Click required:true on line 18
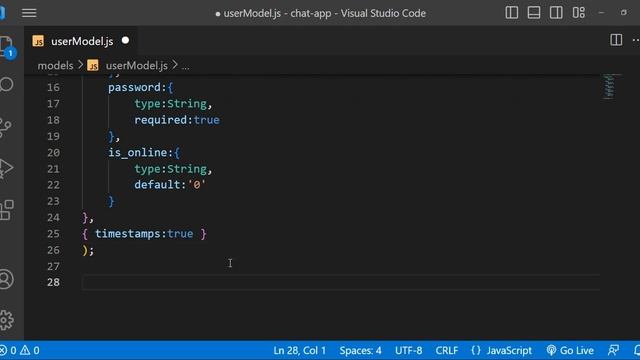The width and height of the screenshot is (640, 360). point(177,120)
